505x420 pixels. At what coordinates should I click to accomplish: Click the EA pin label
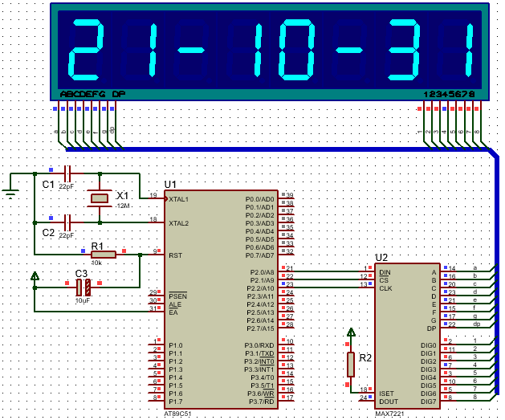173,312
